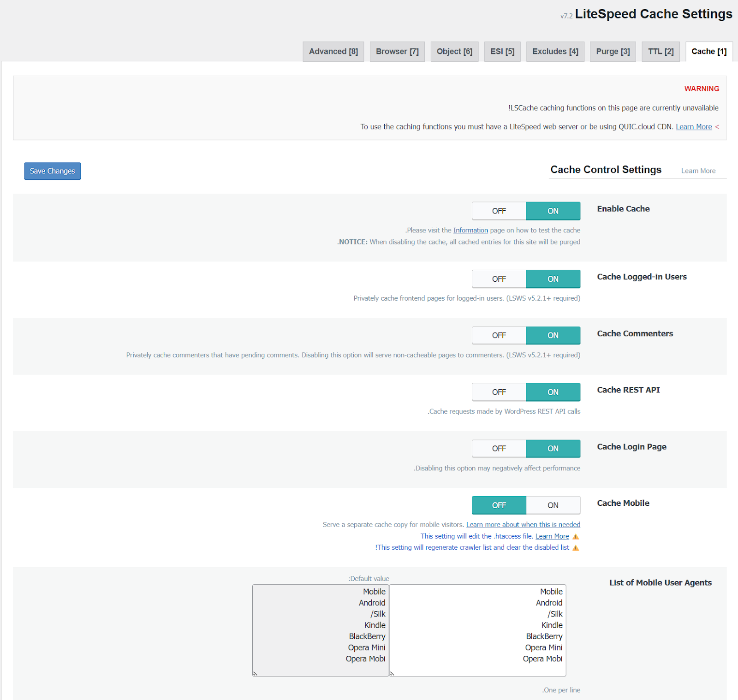Switch to the Purge [3] tab

pyautogui.click(x=613, y=52)
